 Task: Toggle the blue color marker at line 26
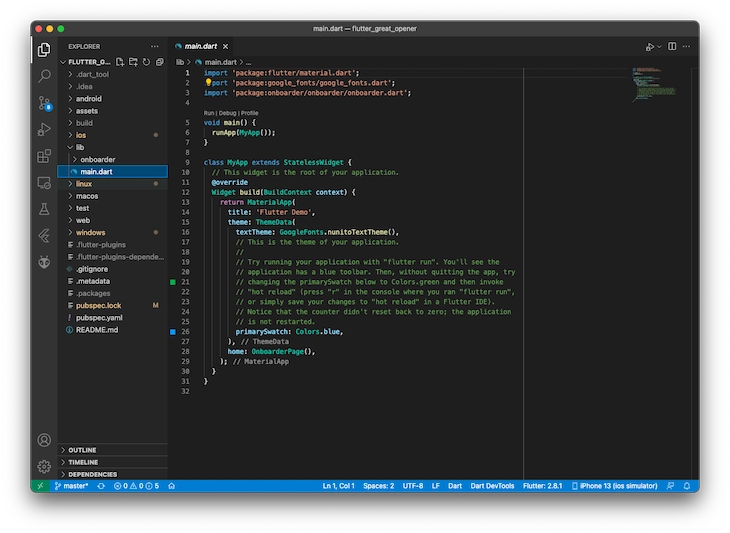tap(173, 332)
